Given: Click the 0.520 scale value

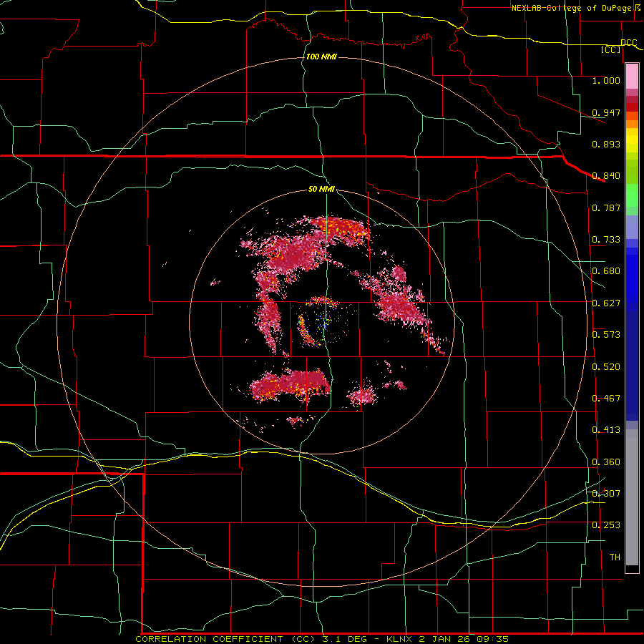Looking at the screenshot, I should click(x=606, y=367).
